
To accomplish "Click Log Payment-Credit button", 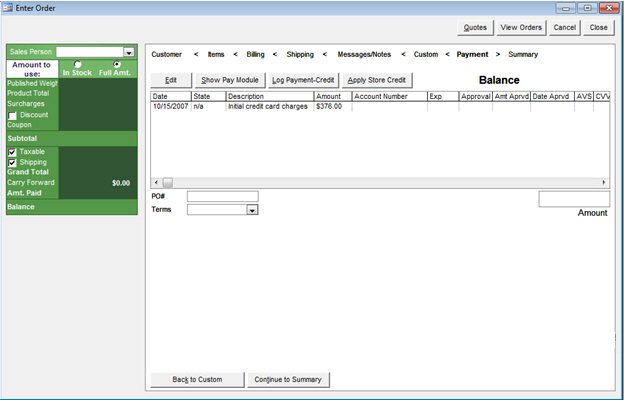I will tap(303, 79).
